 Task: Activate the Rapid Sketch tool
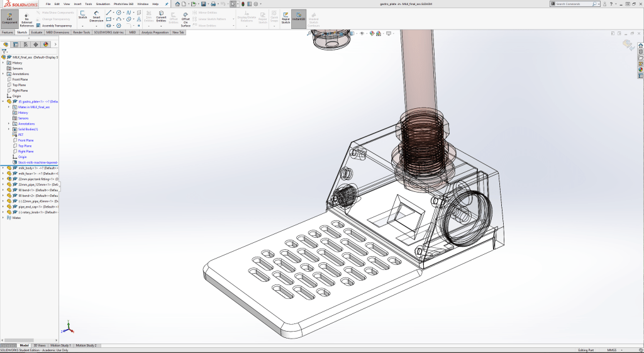click(286, 16)
